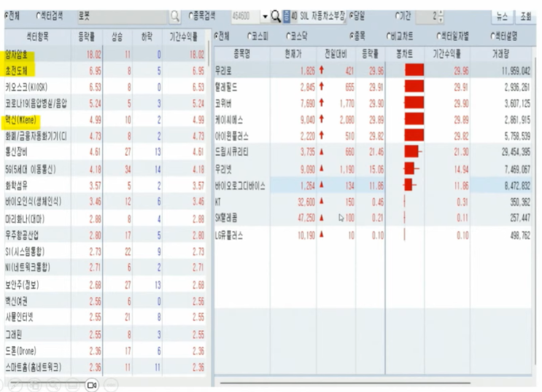Click the zoom magnifier icon in bottom toolbar
Image resolution: width=542 pixels, height=392 pixels.
(53, 385)
